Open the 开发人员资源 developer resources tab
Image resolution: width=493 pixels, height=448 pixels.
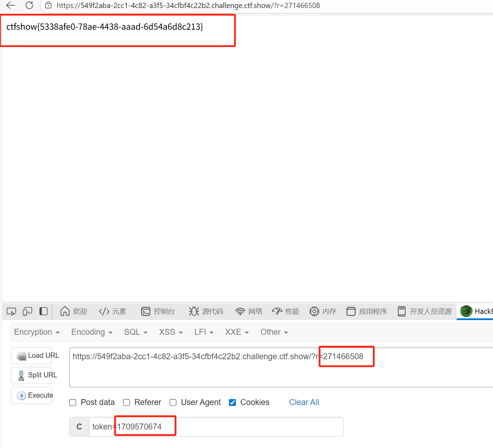tap(424, 311)
